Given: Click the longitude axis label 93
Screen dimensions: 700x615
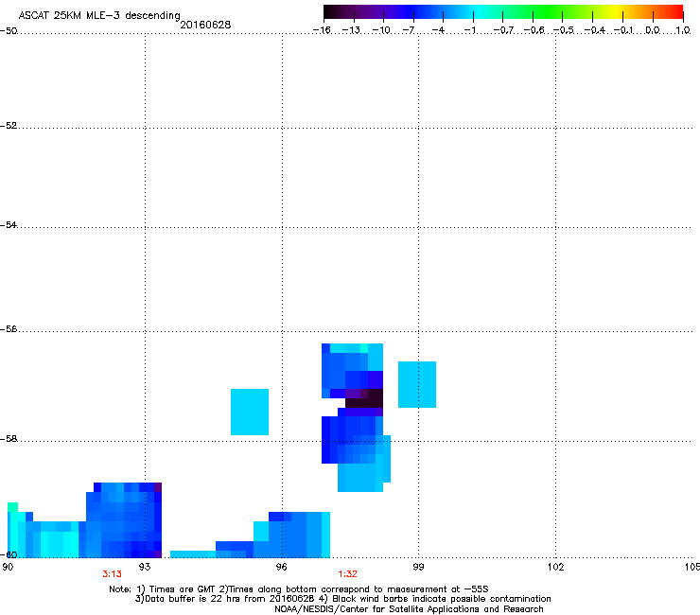Looking at the screenshot, I should pyautogui.click(x=145, y=567).
